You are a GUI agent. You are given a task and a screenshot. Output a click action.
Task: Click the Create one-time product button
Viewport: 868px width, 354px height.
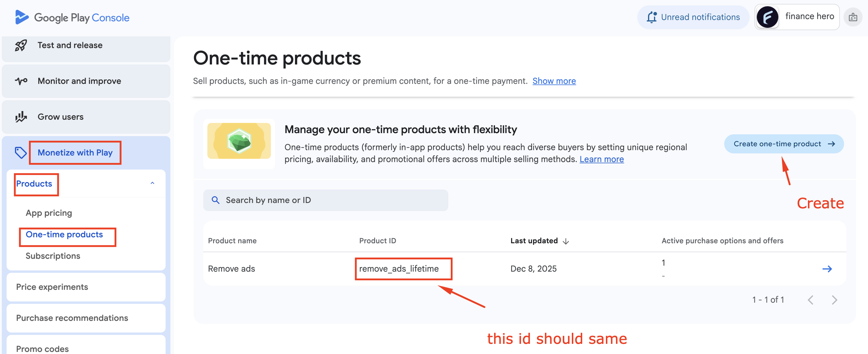pos(783,144)
